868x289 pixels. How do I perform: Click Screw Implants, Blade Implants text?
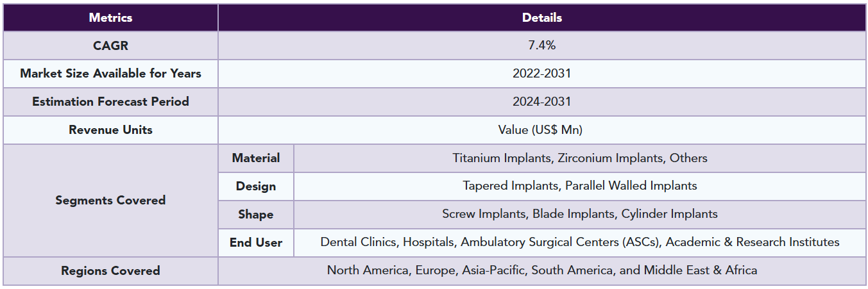click(529, 214)
